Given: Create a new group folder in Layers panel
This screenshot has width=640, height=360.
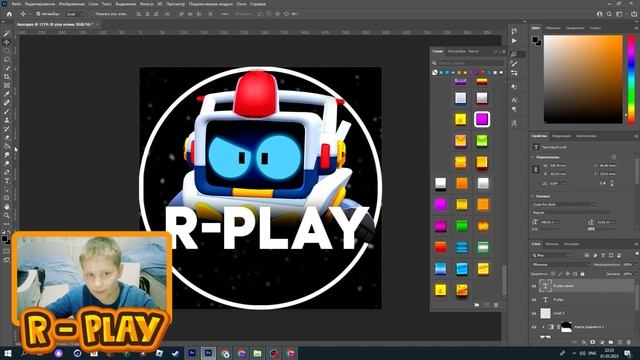Looking at the screenshot, I should click(611, 342).
